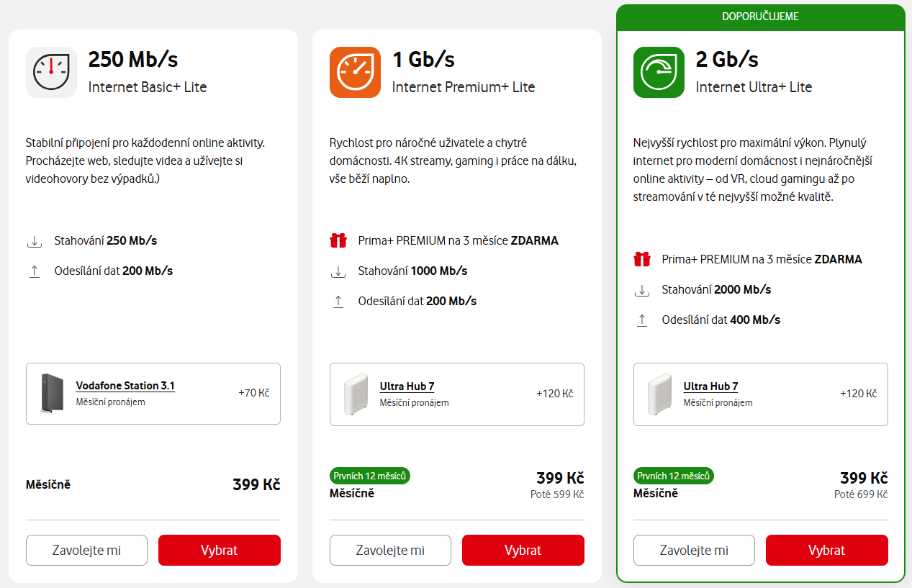The height and width of the screenshot is (588, 912).
Task: Click the orange 1 Gb/s speed icon
Action: [x=355, y=72]
